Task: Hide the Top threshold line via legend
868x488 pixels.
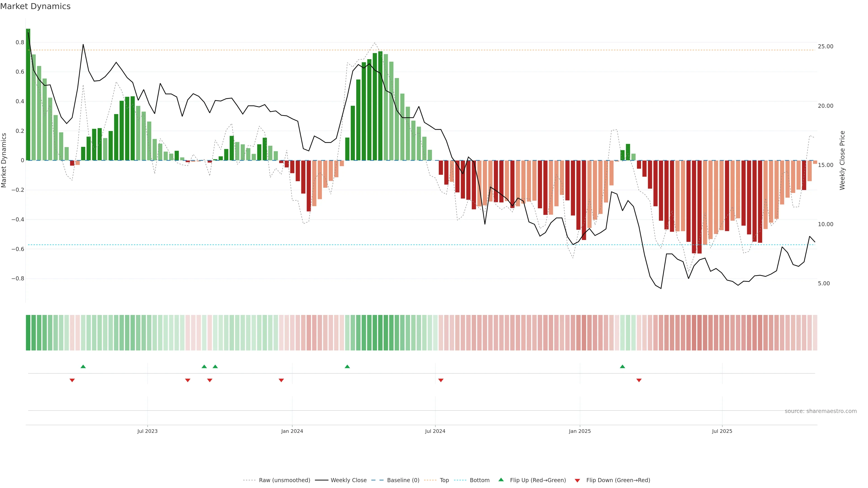Action: (444, 480)
